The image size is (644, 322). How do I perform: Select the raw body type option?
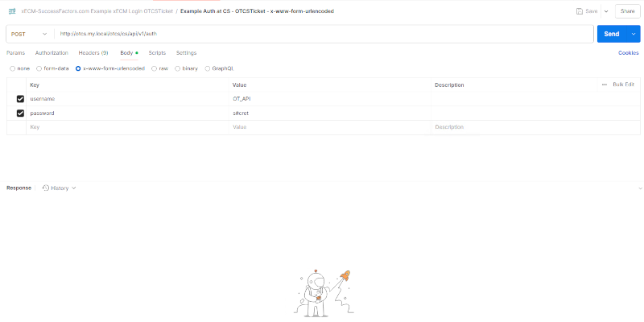coord(155,68)
